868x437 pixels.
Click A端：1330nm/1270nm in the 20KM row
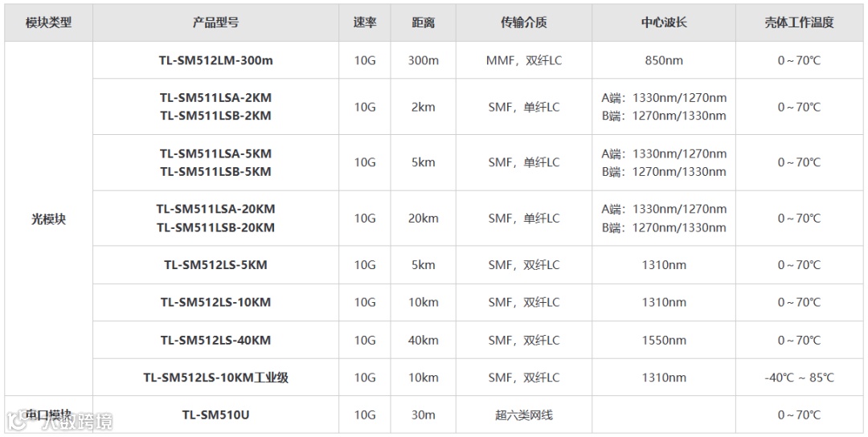point(664,209)
